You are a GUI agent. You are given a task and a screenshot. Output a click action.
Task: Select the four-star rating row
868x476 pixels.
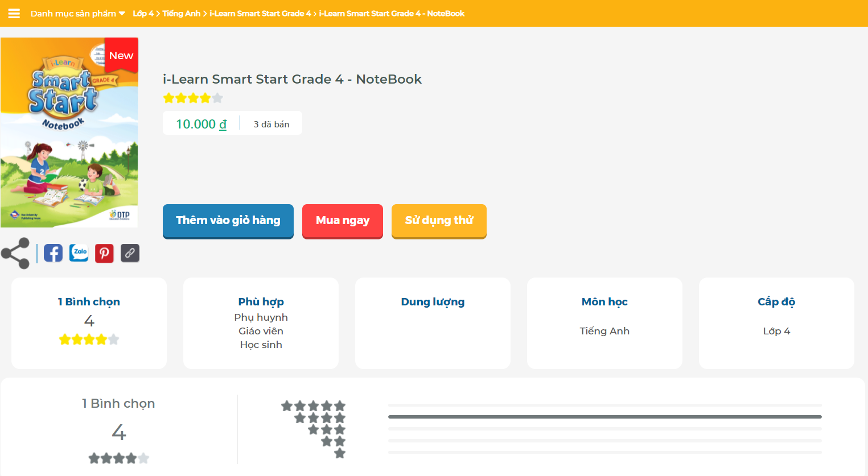click(320, 418)
